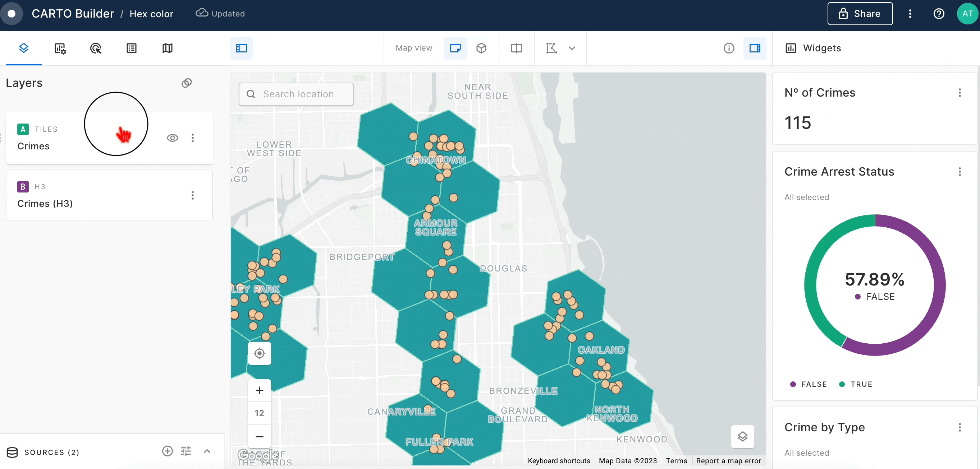Open the Widgets tab in left sidebar
The height and width of the screenshot is (469, 980).
pos(60,48)
